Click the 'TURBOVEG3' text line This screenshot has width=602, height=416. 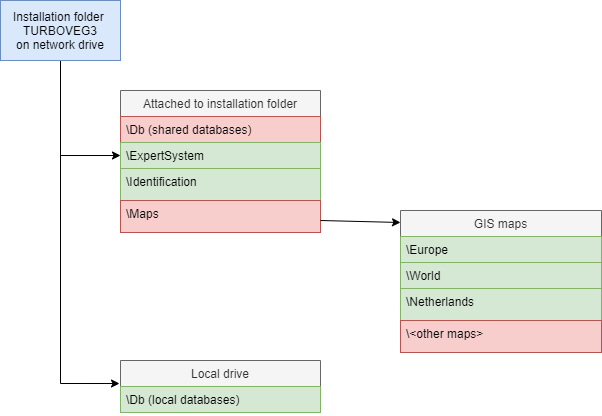point(60,30)
